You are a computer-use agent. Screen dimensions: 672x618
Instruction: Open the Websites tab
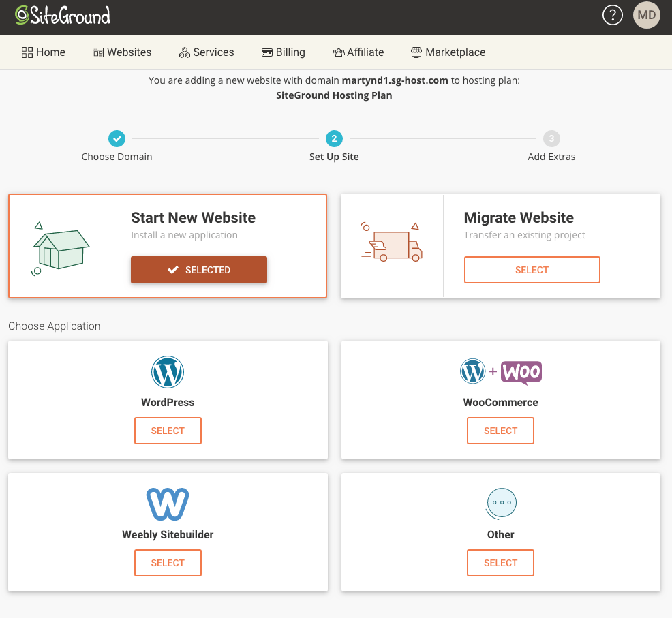pyautogui.click(x=122, y=52)
